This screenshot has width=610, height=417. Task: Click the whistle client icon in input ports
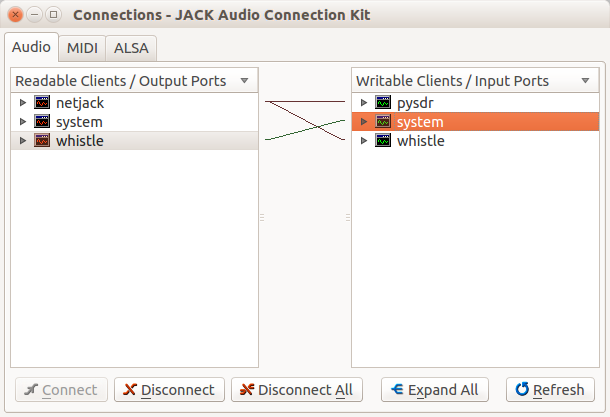383,141
